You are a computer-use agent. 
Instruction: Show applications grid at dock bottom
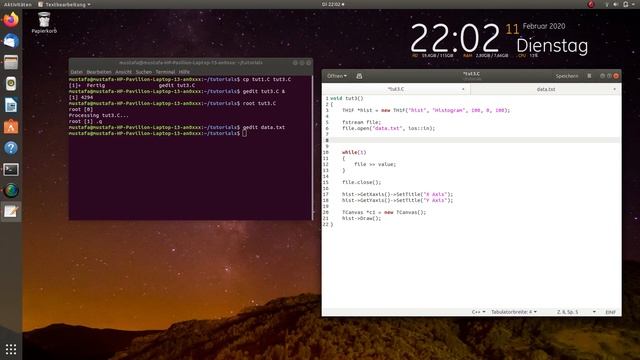11,349
